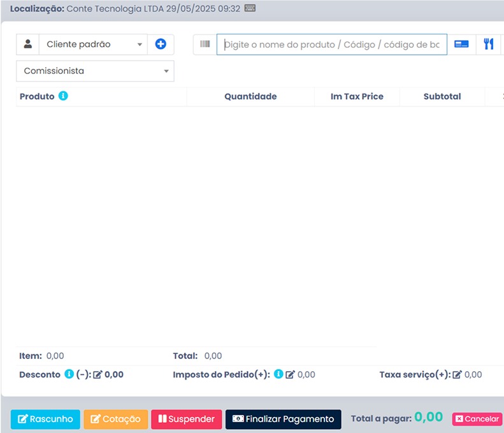Edit Imposto do Pedido pencil icon

point(290,374)
